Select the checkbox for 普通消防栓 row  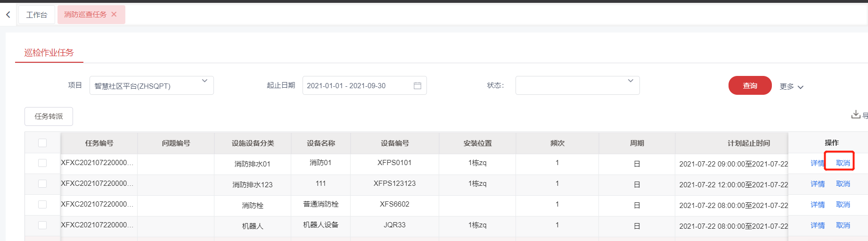click(42, 205)
